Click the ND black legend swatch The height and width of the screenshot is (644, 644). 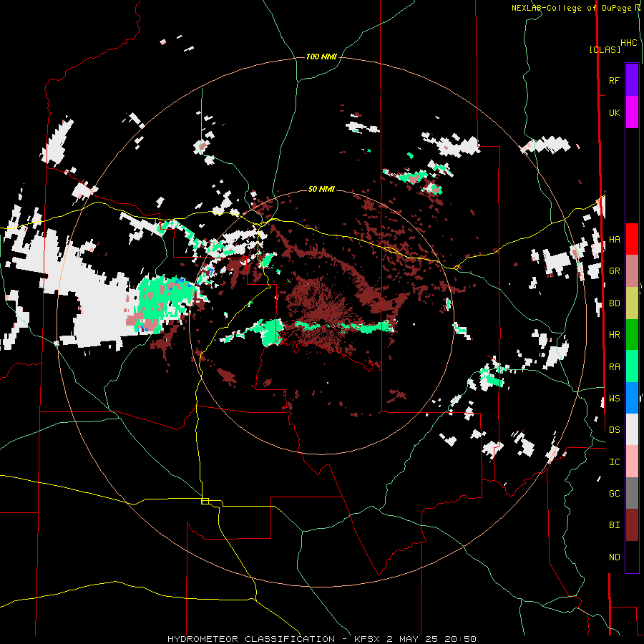tap(632, 557)
